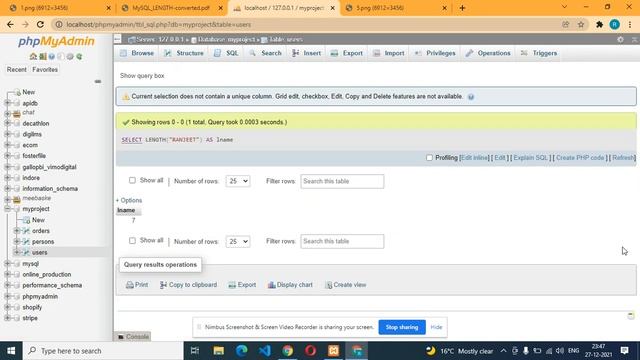Open browser extensions puzzle icon
Viewport: 640px width, 360px height.
599,24
